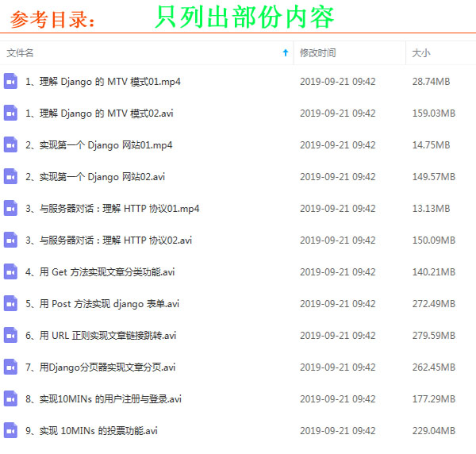The width and height of the screenshot is (476, 454).
Task: Click video icon for 实现第一个 Django 网站02.avi
Action: pyautogui.click(x=10, y=176)
